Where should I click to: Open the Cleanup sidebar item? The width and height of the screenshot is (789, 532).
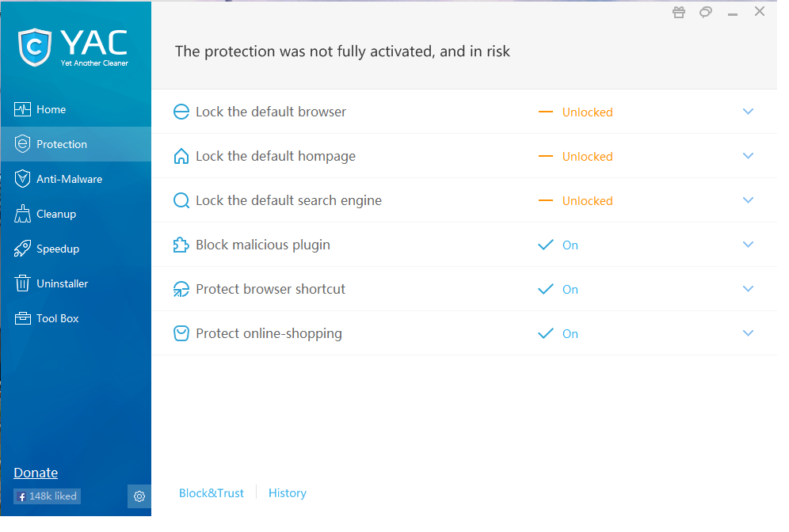click(x=55, y=214)
